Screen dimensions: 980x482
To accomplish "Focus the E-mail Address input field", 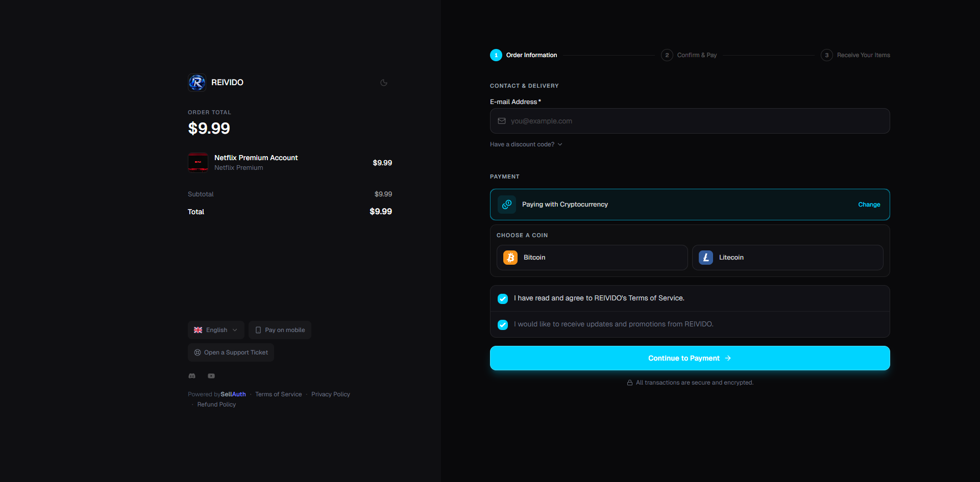I will coord(690,121).
